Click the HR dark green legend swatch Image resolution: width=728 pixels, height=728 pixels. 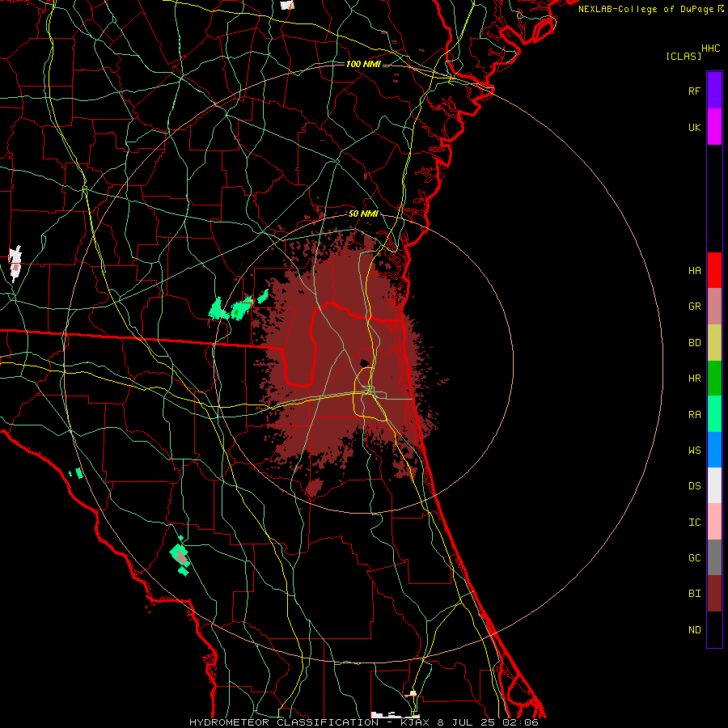click(714, 378)
